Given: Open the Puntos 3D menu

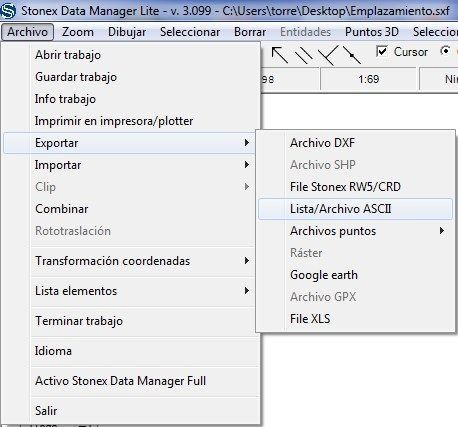Looking at the screenshot, I should pos(372,32).
